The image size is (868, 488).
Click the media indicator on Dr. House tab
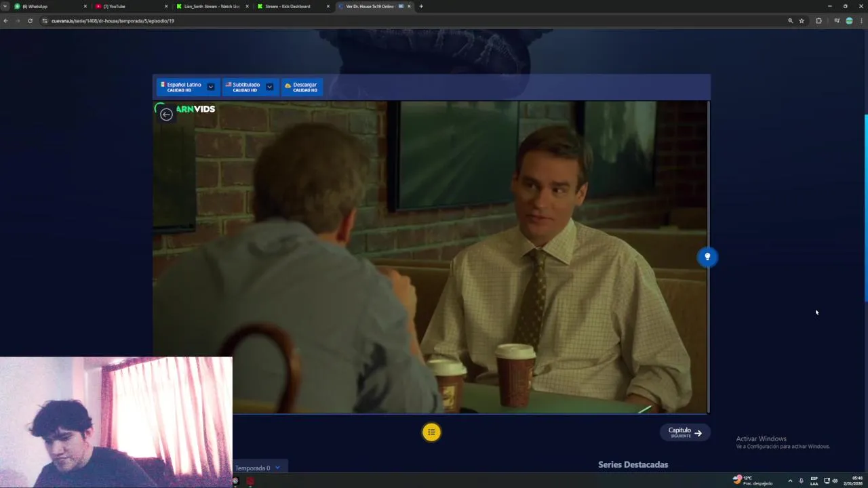(x=401, y=6)
